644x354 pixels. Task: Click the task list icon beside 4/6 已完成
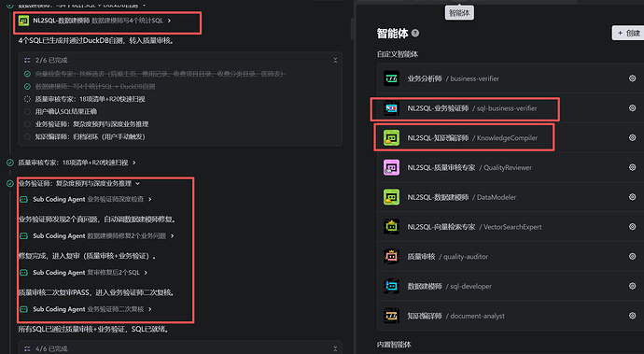(27, 348)
